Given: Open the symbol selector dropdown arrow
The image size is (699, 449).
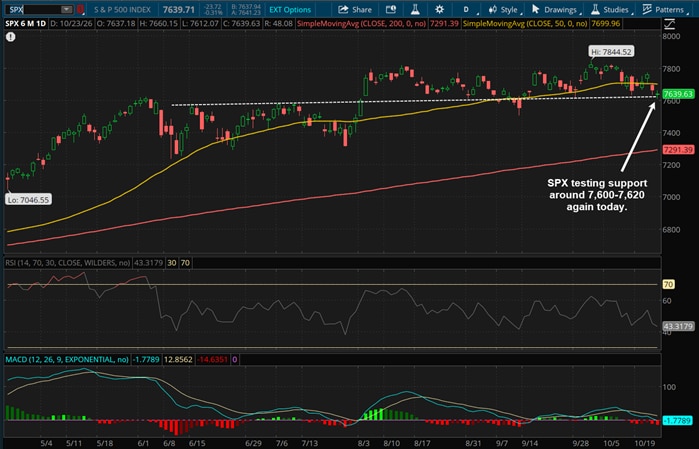Looking at the screenshot, I should pyautogui.click(x=66, y=9).
